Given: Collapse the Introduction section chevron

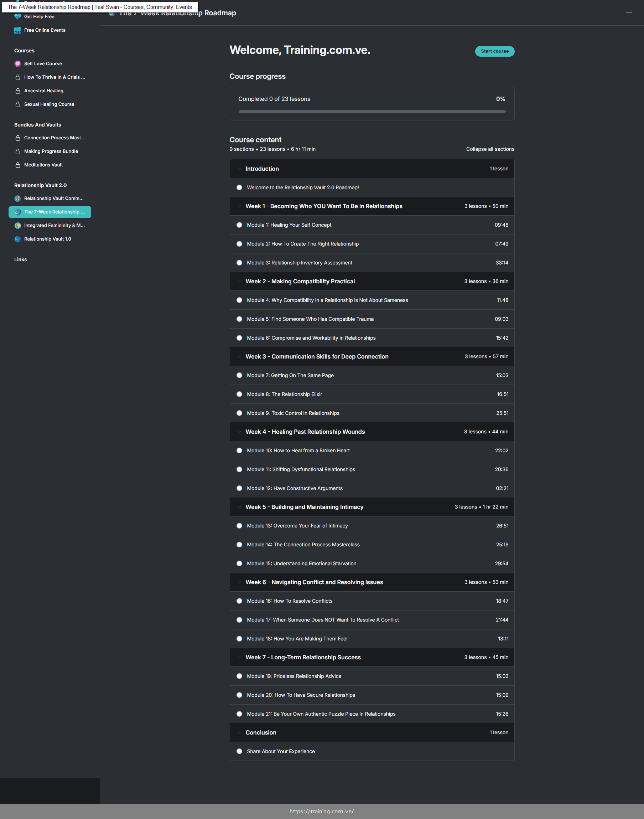Looking at the screenshot, I should (x=239, y=169).
